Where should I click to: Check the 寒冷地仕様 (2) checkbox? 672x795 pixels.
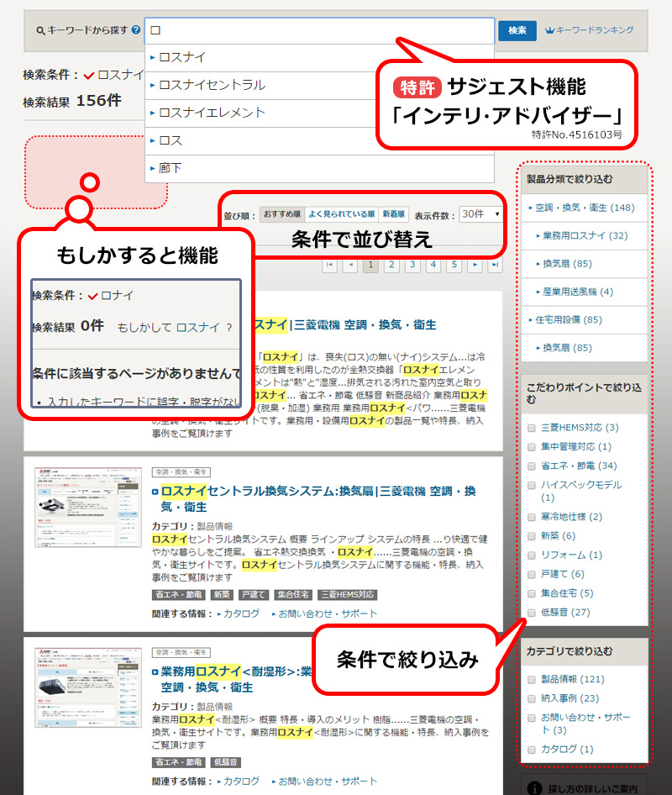(532, 517)
